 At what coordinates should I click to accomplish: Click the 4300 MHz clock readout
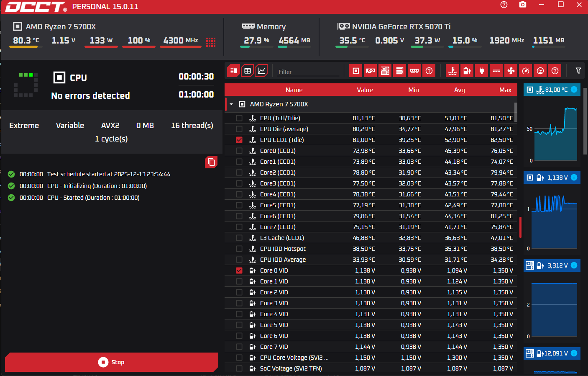pyautogui.click(x=181, y=41)
